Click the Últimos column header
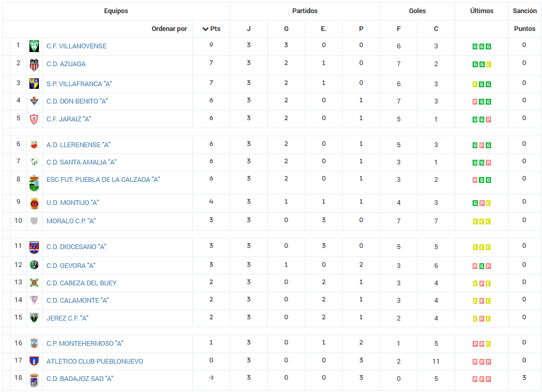Image resolution: width=542 pixels, height=392 pixels. click(x=482, y=11)
